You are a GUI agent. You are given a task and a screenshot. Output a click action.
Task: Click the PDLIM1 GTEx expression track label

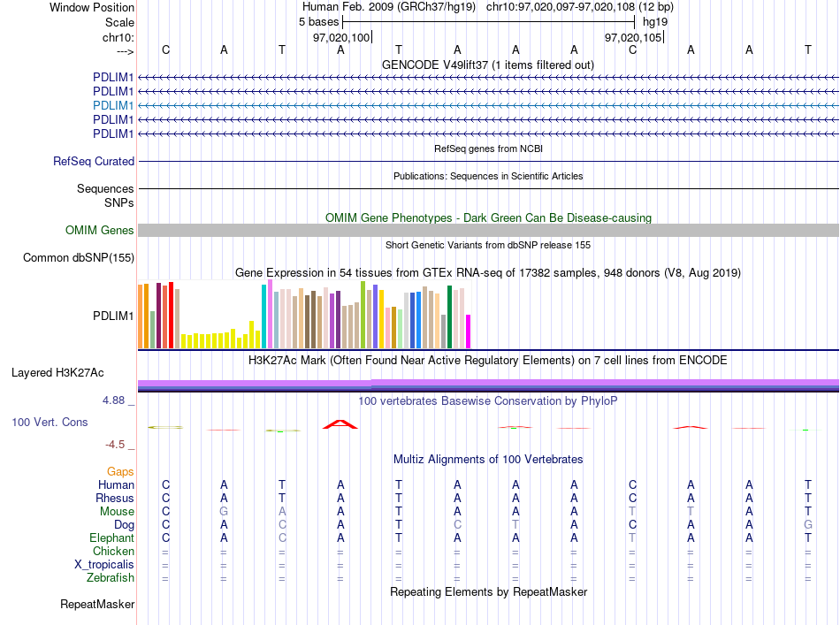tap(113, 316)
